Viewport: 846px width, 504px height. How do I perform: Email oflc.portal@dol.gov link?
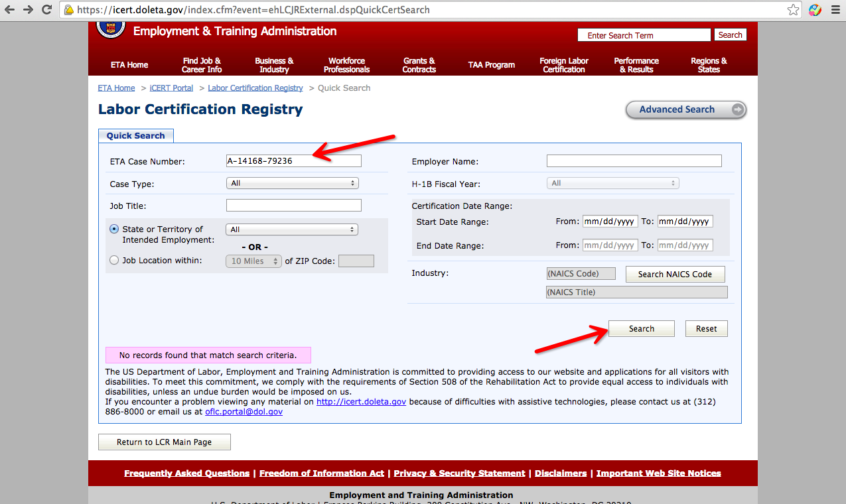click(244, 412)
